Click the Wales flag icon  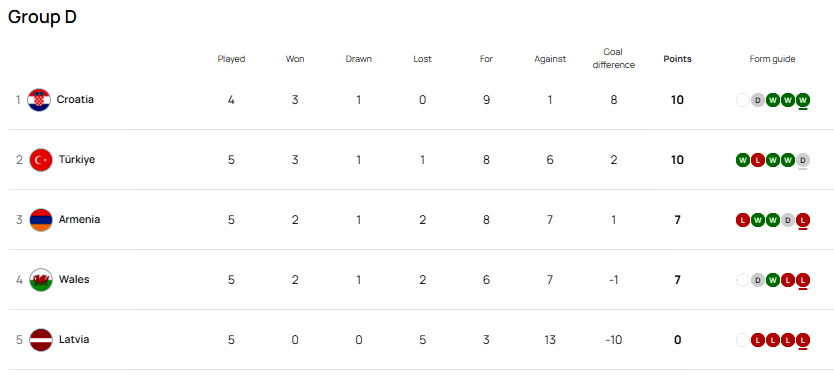41,280
